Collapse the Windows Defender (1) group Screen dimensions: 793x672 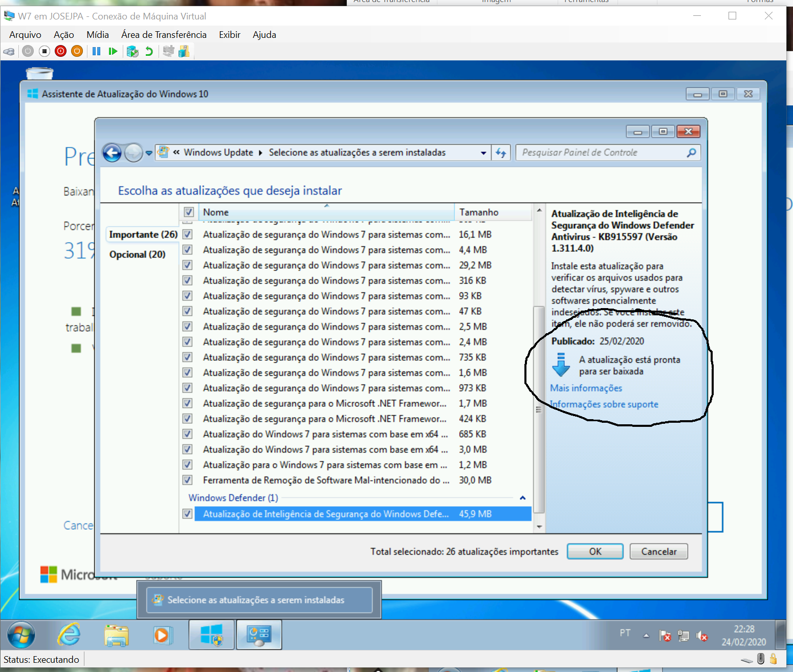(x=522, y=498)
